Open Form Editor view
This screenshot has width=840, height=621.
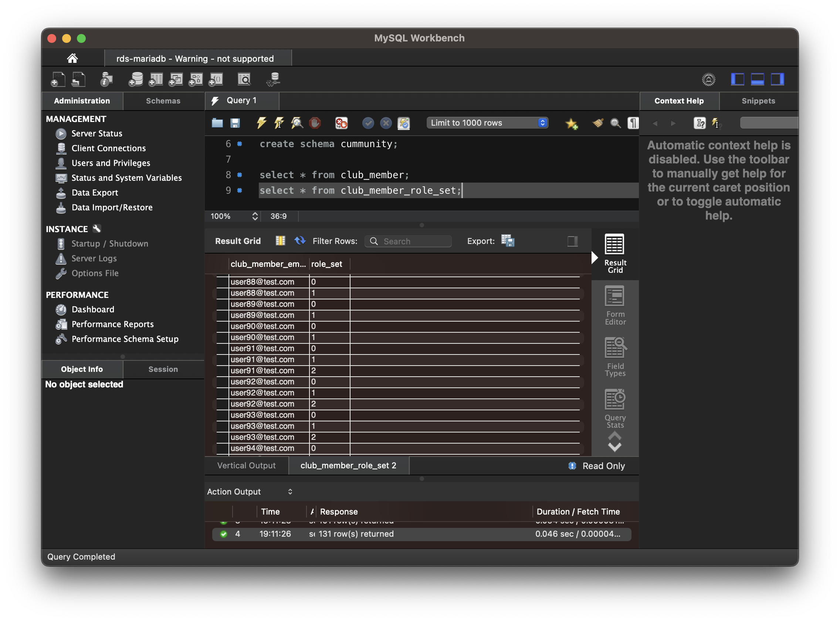pos(615,306)
